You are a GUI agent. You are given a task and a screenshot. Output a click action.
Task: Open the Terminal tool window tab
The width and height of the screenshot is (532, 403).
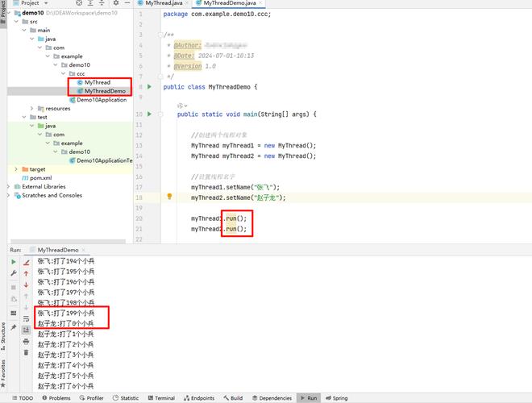(x=160, y=398)
